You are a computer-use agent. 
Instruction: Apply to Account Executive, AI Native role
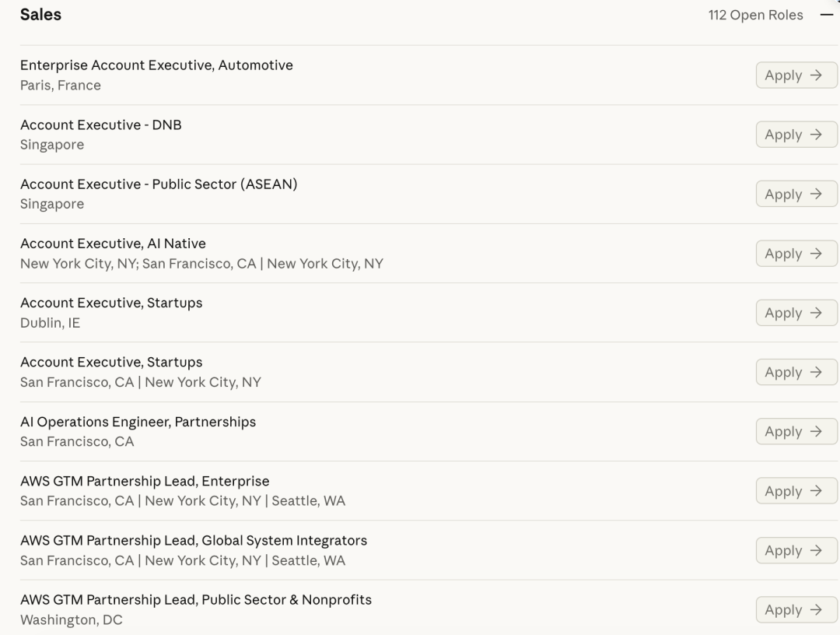tap(796, 254)
